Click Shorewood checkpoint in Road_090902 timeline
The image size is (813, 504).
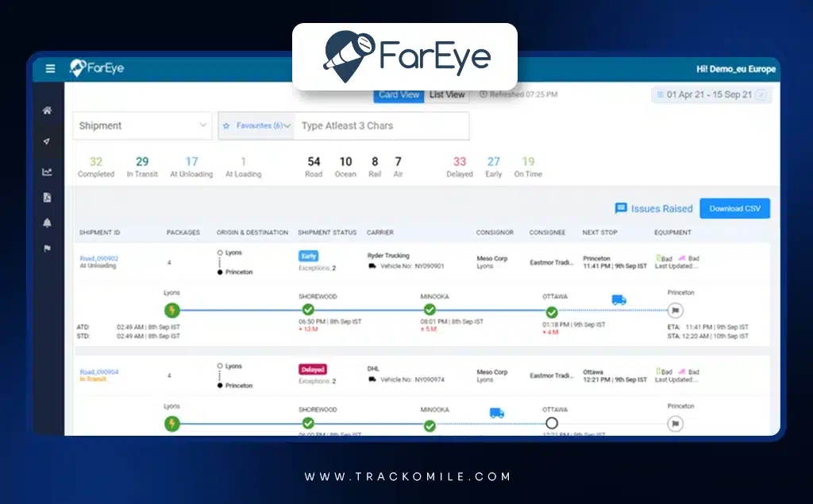[x=308, y=310]
